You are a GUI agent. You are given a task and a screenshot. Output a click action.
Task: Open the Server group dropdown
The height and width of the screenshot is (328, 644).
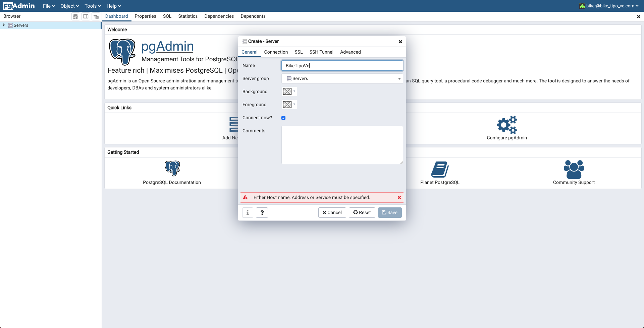pos(342,79)
